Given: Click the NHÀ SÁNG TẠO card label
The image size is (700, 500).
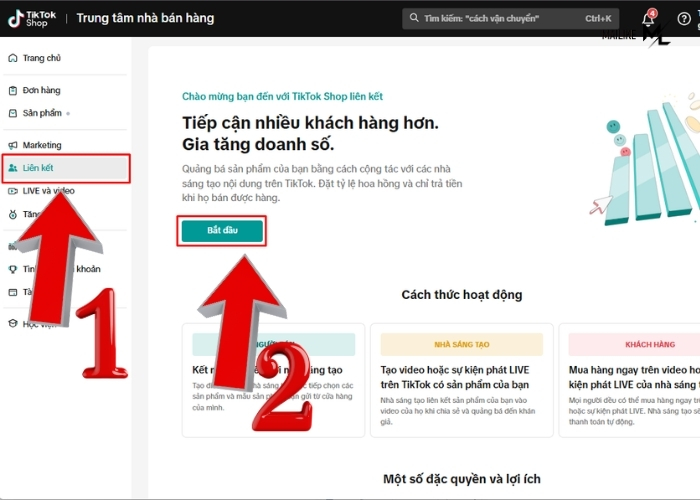Looking at the screenshot, I should pyautogui.click(x=462, y=345).
